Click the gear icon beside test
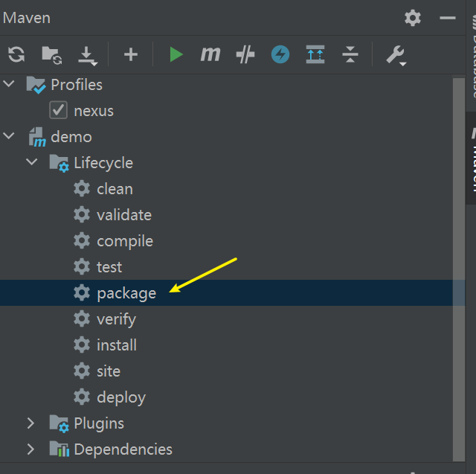The image size is (476, 474). click(82, 267)
